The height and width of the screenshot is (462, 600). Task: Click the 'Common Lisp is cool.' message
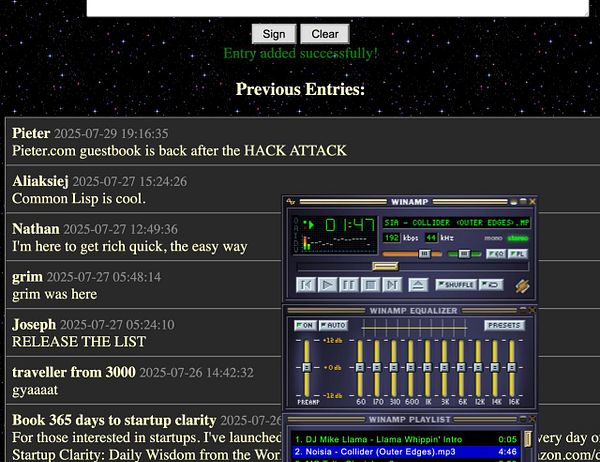click(x=79, y=199)
